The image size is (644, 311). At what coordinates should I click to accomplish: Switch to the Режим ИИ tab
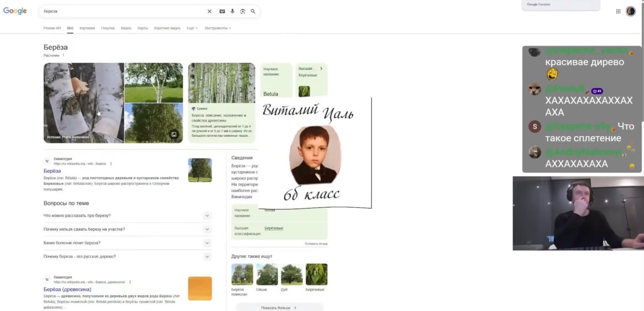[x=52, y=28]
